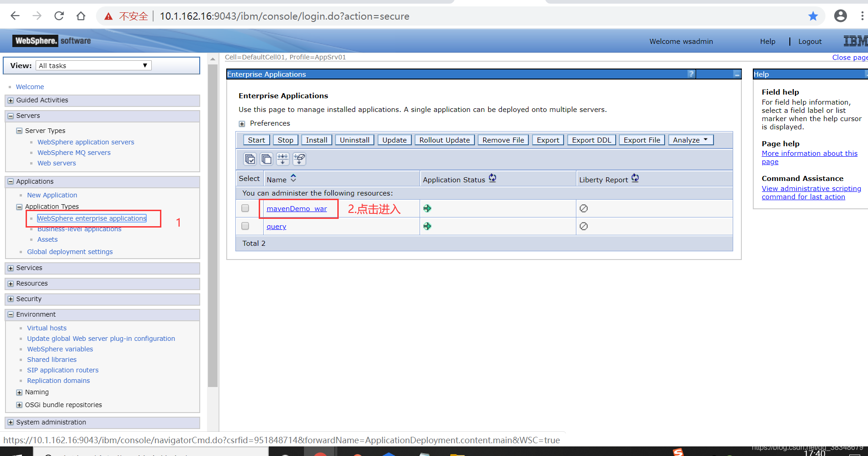The width and height of the screenshot is (868, 456).
Task: Click the clear filter value icon
Action: tap(299, 159)
